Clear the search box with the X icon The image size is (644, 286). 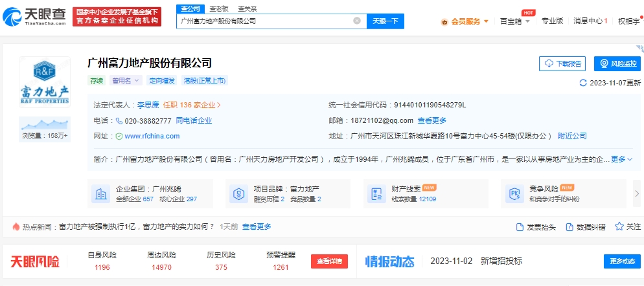tap(357, 21)
